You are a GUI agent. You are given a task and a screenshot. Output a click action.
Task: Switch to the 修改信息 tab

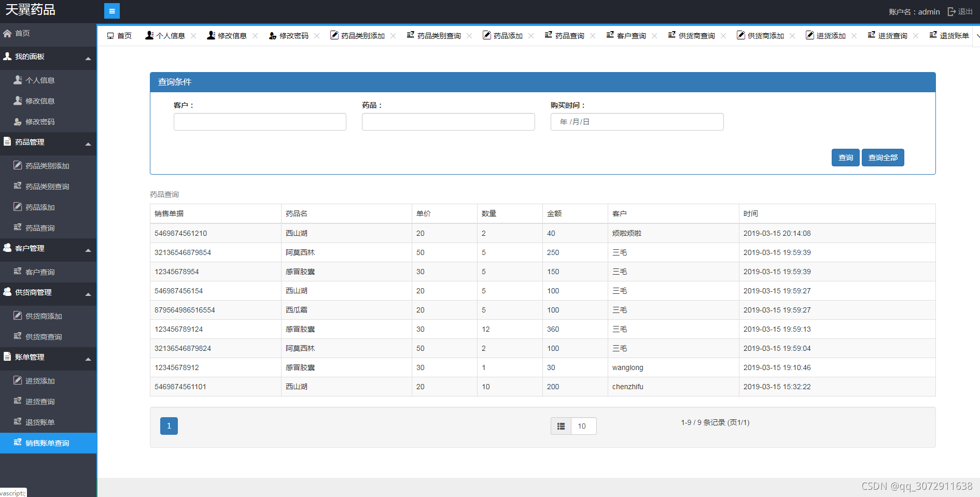pyautogui.click(x=227, y=36)
